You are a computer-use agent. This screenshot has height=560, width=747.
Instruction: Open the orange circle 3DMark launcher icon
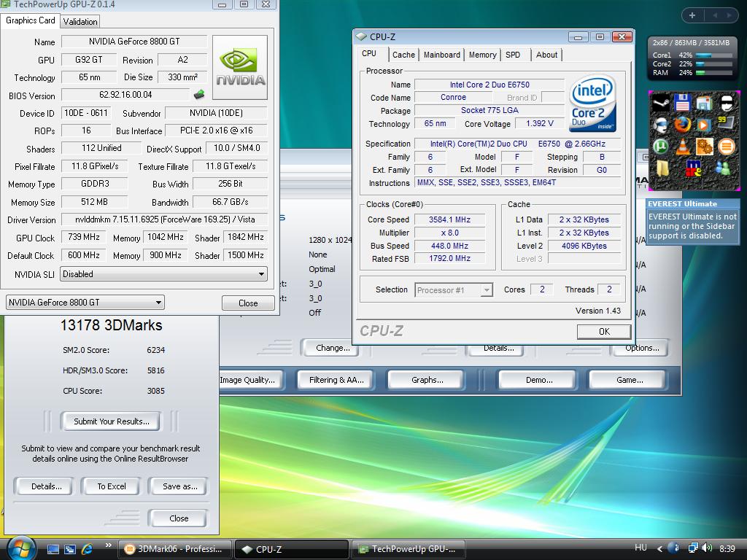(726, 146)
